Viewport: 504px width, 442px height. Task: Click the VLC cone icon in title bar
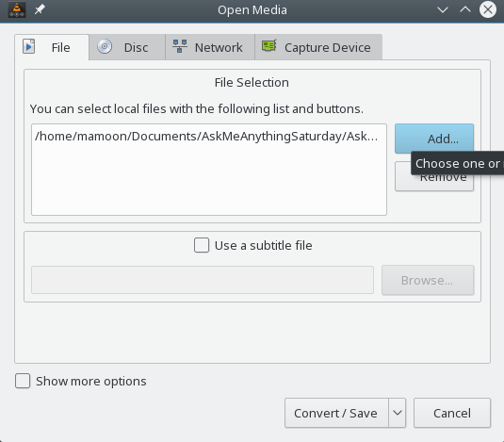[17, 9]
